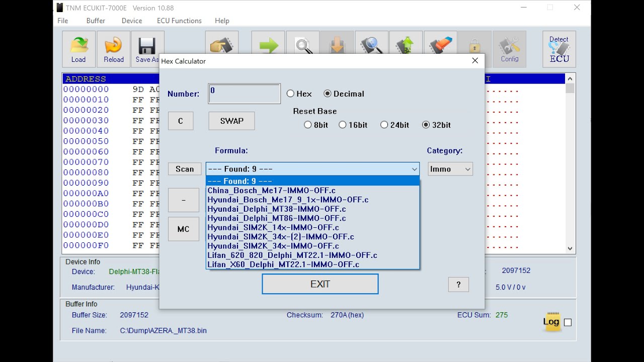Screen dimensions: 644x362
Task: Pick Hyundai_Delphi_MT86-IMMO-OFF.c formula
Action: [312, 218]
